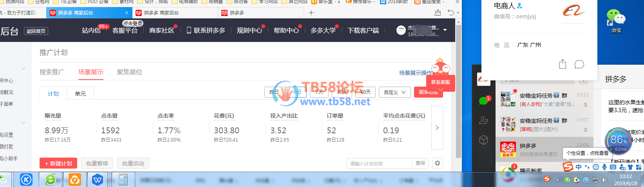Click Sogou soft keyboard icon

[613, 167]
